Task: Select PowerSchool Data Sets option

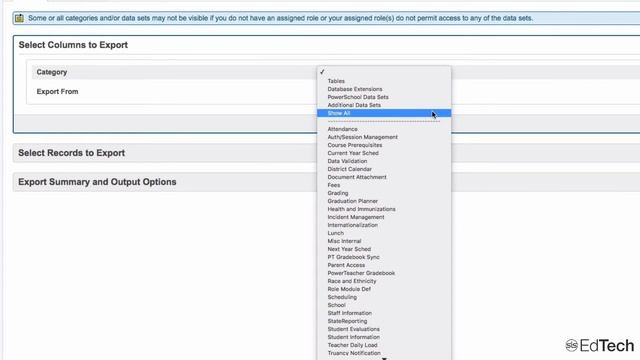Action: point(358,97)
